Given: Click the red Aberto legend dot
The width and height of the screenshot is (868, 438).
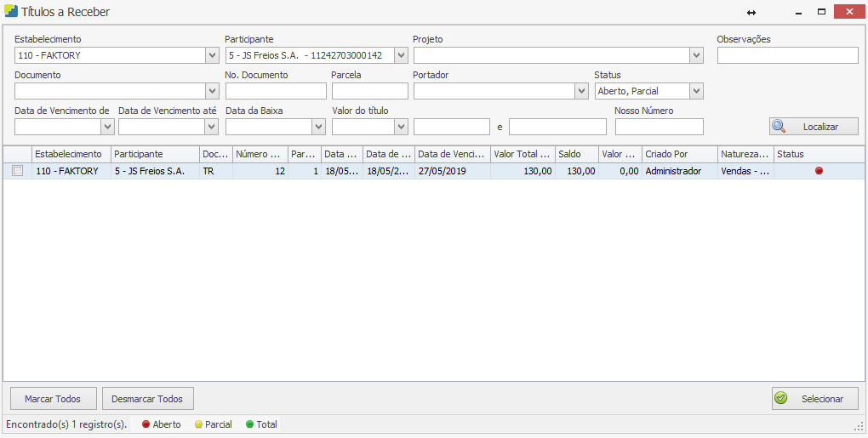Looking at the screenshot, I should [146, 424].
